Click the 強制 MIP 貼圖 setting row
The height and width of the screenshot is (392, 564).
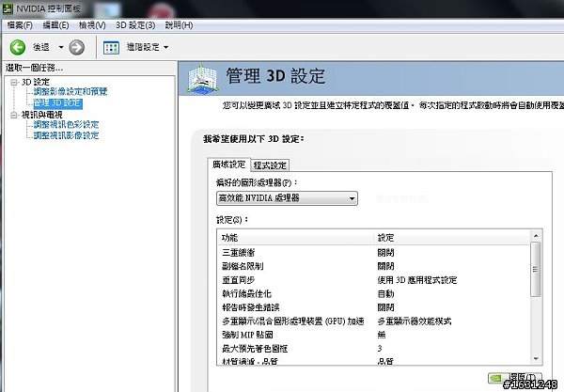point(374,335)
